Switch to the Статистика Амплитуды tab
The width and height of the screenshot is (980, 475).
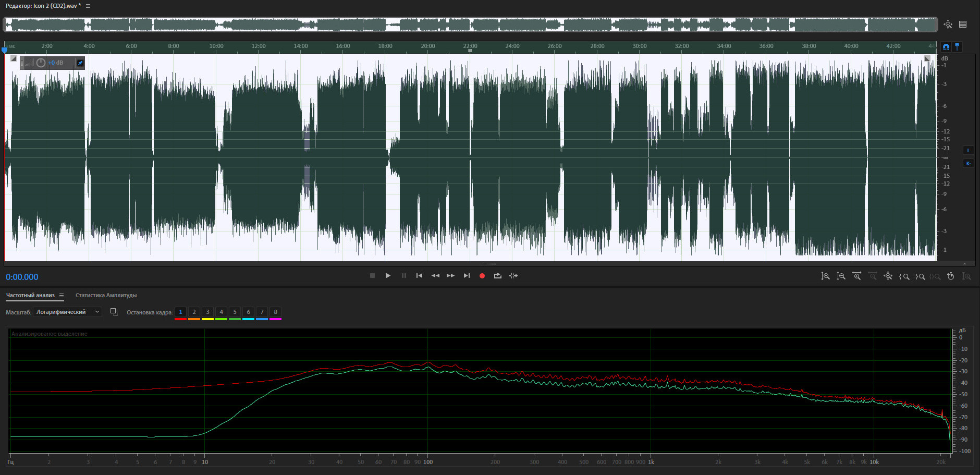click(x=106, y=296)
